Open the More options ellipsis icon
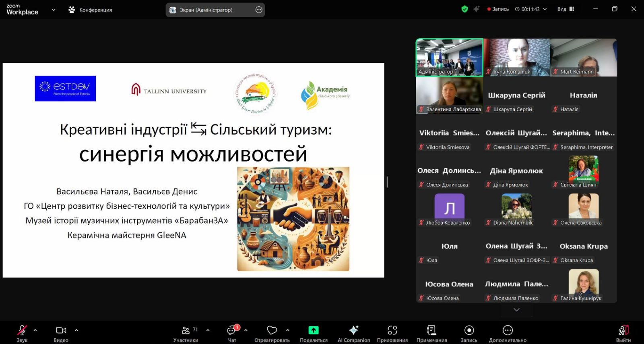The image size is (644, 344). click(508, 330)
